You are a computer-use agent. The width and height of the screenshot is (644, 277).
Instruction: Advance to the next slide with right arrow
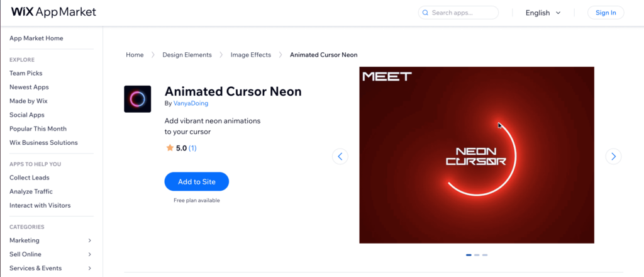pos(614,157)
